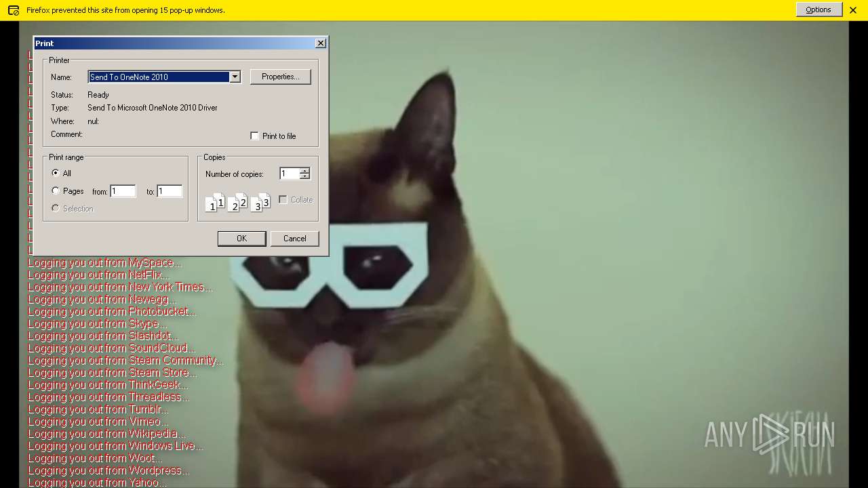Click 'Logging you out from Tumblr...' text
The height and width of the screenshot is (488, 868).
coord(98,409)
